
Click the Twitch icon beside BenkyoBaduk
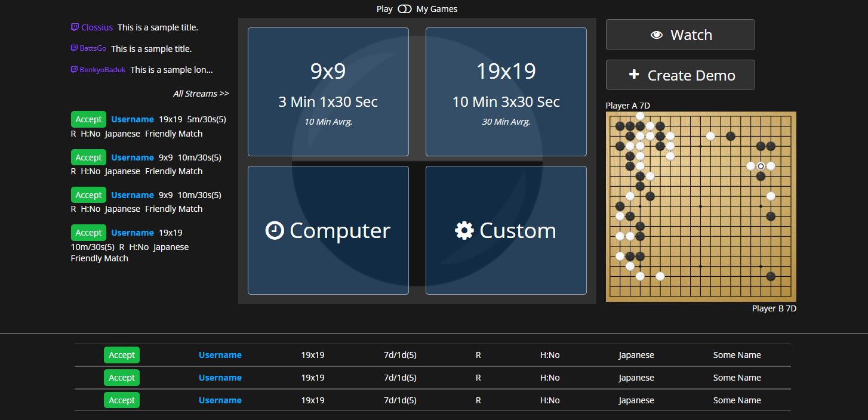coord(75,69)
